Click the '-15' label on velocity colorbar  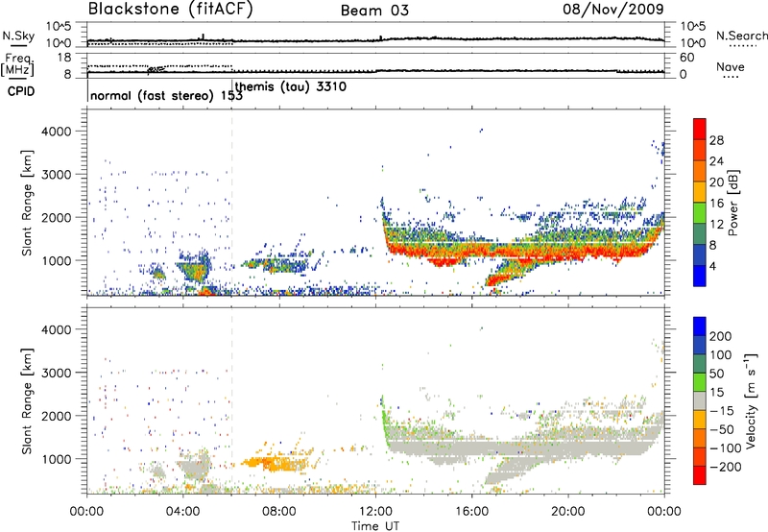coord(722,411)
